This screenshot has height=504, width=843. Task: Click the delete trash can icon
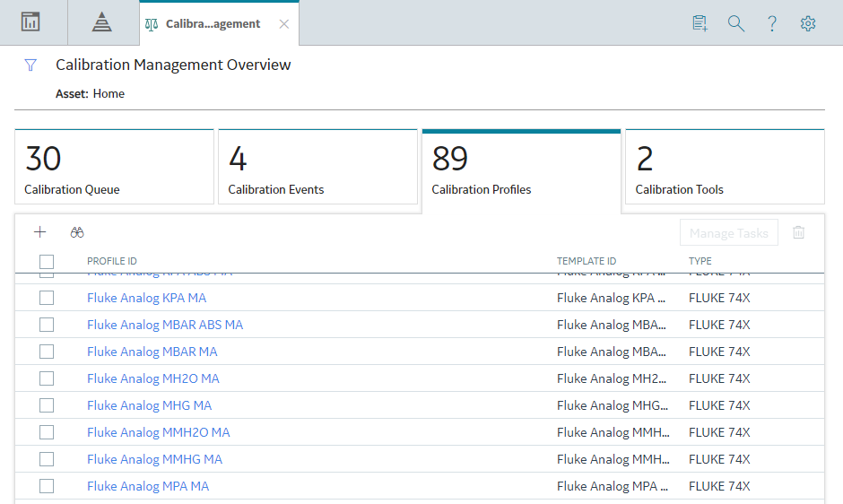798,232
